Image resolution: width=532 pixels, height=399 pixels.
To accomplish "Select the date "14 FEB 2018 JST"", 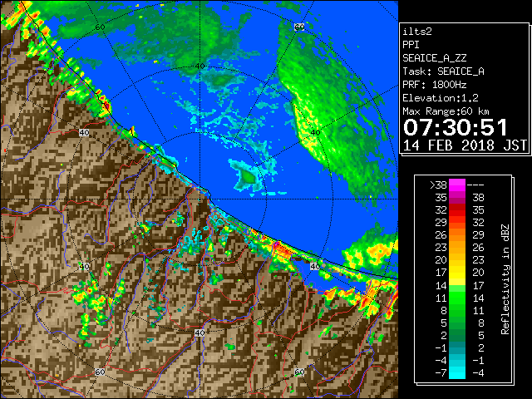I will click(x=465, y=145).
